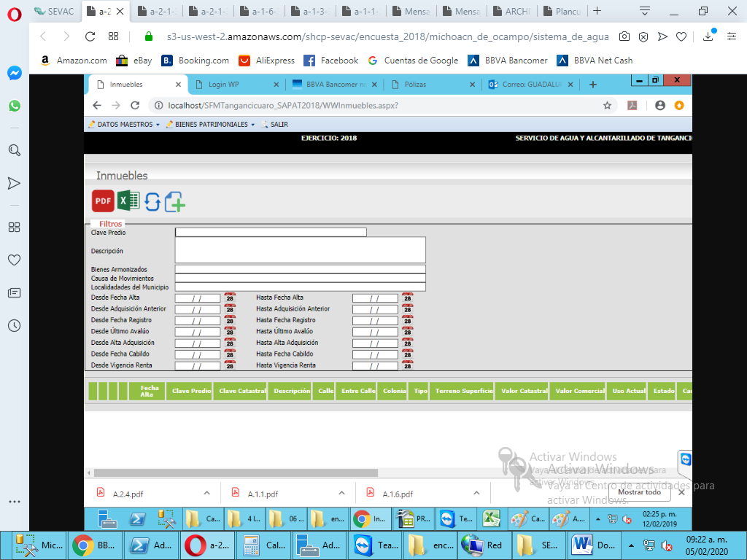Click the inner Chrome profile avatar icon

pos(659,106)
